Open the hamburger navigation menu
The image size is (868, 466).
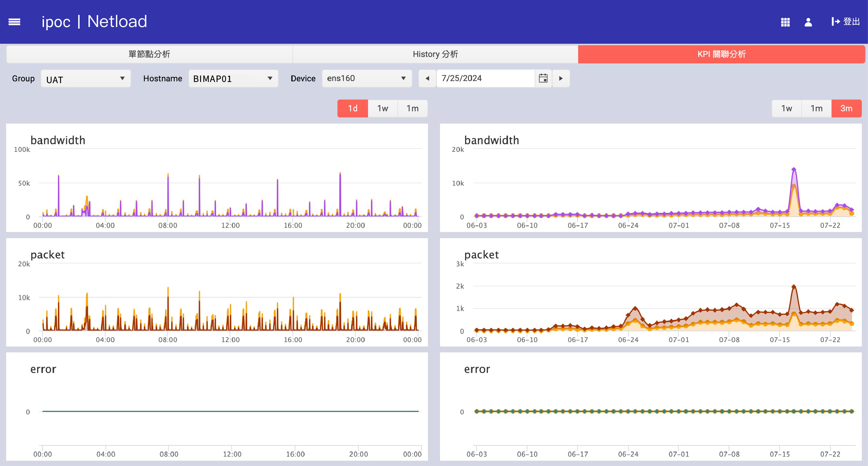point(14,22)
